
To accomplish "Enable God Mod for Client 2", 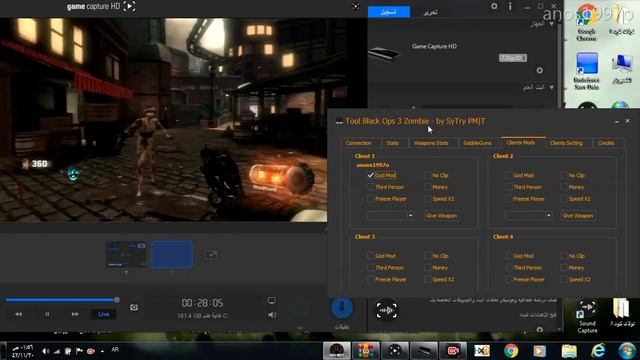I will [x=509, y=175].
